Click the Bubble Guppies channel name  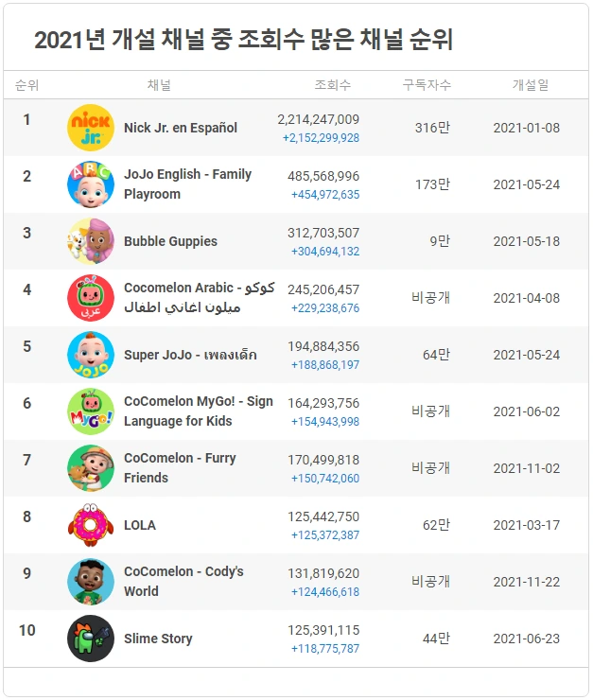[x=170, y=241]
